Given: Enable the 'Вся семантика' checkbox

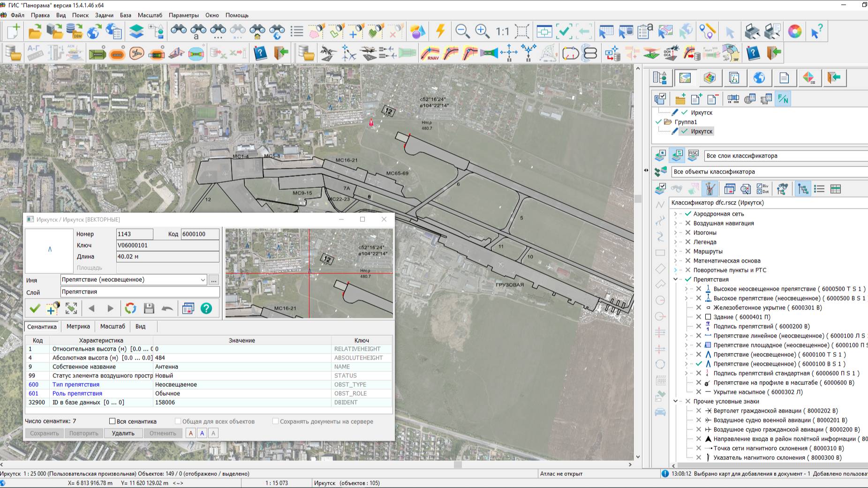Looking at the screenshot, I should click(x=113, y=421).
